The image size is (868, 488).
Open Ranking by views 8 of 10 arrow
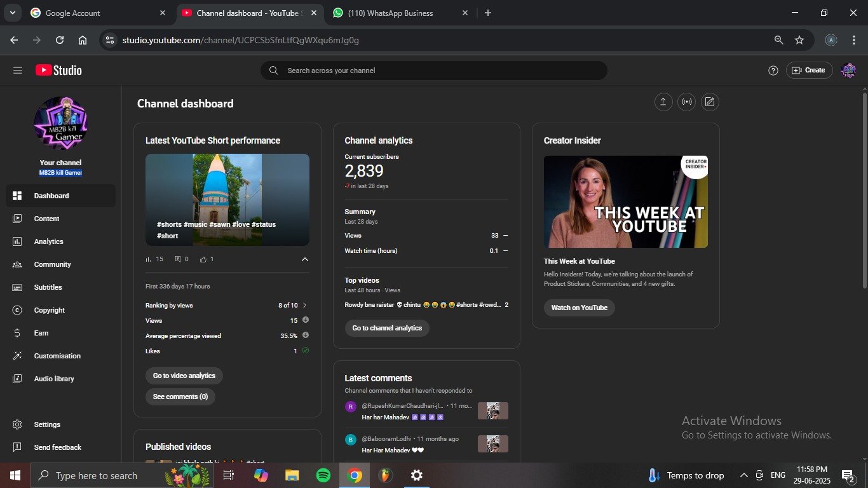tap(305, 305)
